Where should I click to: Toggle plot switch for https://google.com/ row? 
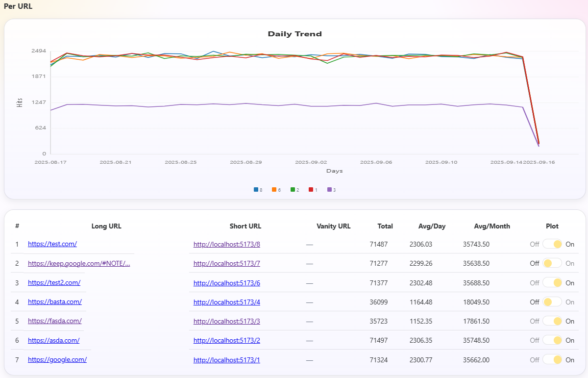(552, 360)
